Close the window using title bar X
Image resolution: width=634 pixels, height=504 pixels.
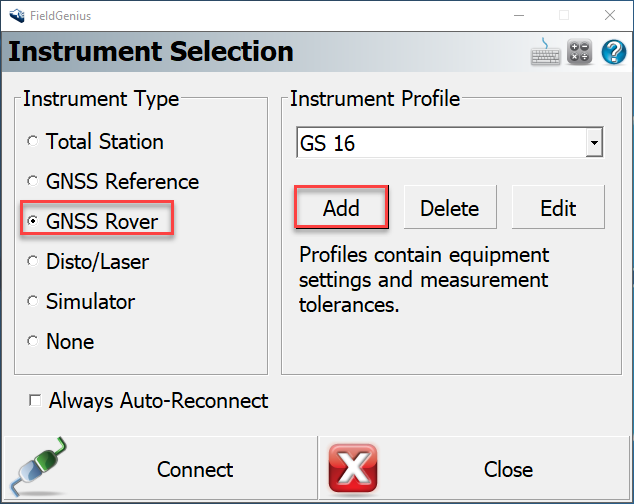point(610,15)
